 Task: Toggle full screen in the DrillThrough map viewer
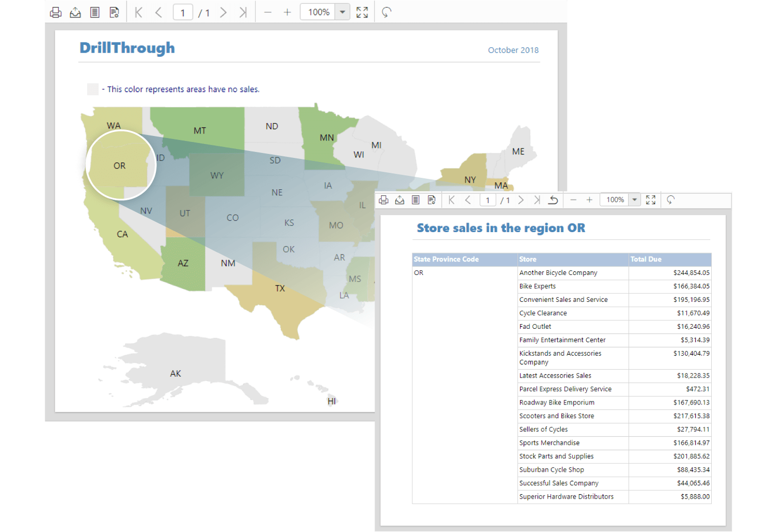(x=362, y=12)
